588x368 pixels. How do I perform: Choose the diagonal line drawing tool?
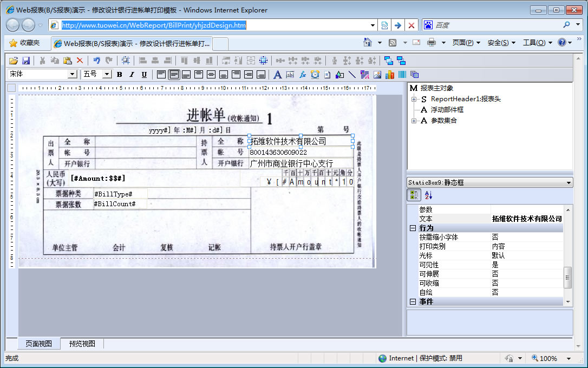click(352, 74)
